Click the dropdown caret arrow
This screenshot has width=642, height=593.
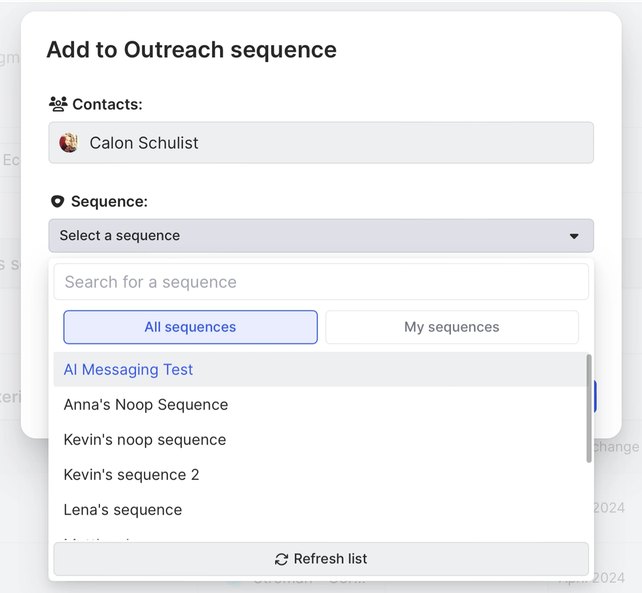tap(574, 236)
